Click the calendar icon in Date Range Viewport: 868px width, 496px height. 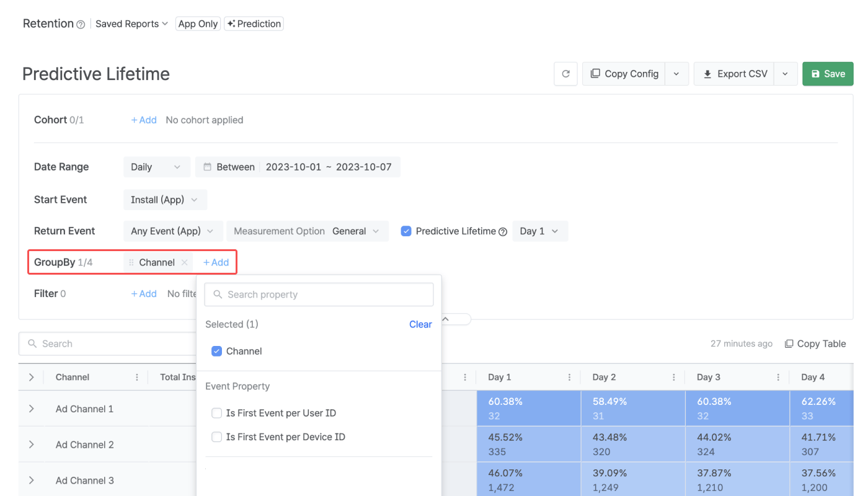(208, 167)
